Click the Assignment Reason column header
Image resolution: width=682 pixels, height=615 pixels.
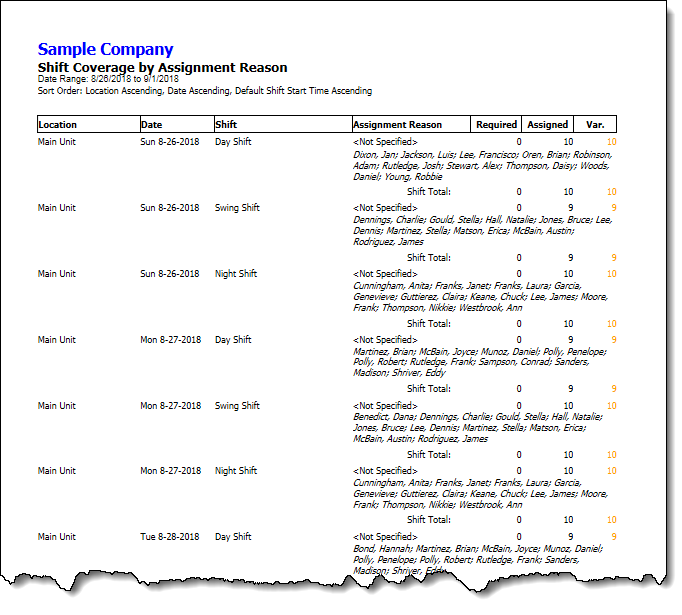coord(411,124)
